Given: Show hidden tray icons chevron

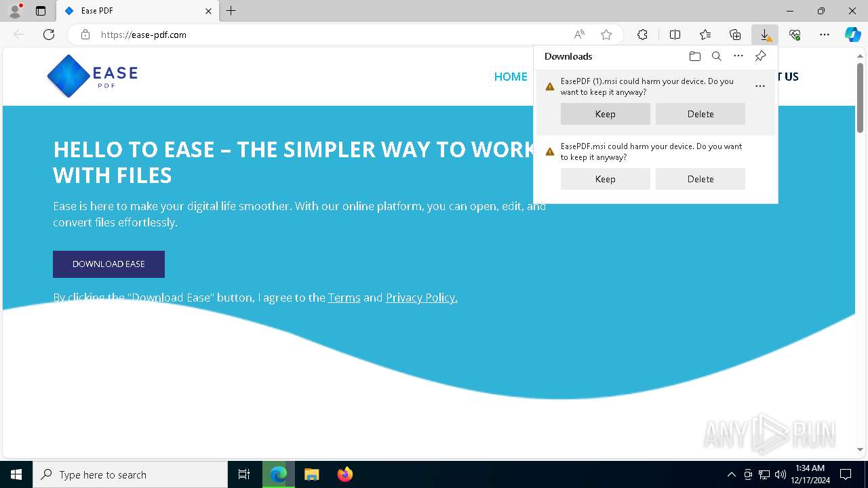Looking at the screenshot, I should click(731, 474).
